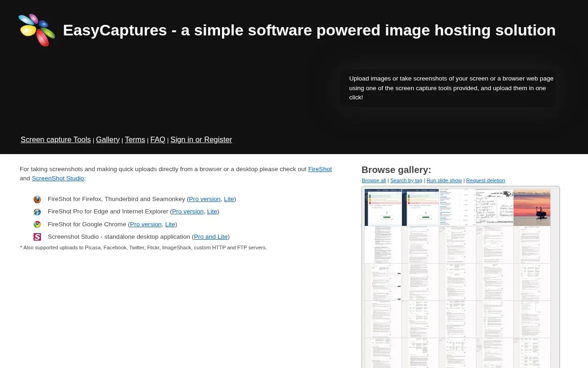
Task: Open Screen capture Tools menu link
Action: [x=56, y=139]
